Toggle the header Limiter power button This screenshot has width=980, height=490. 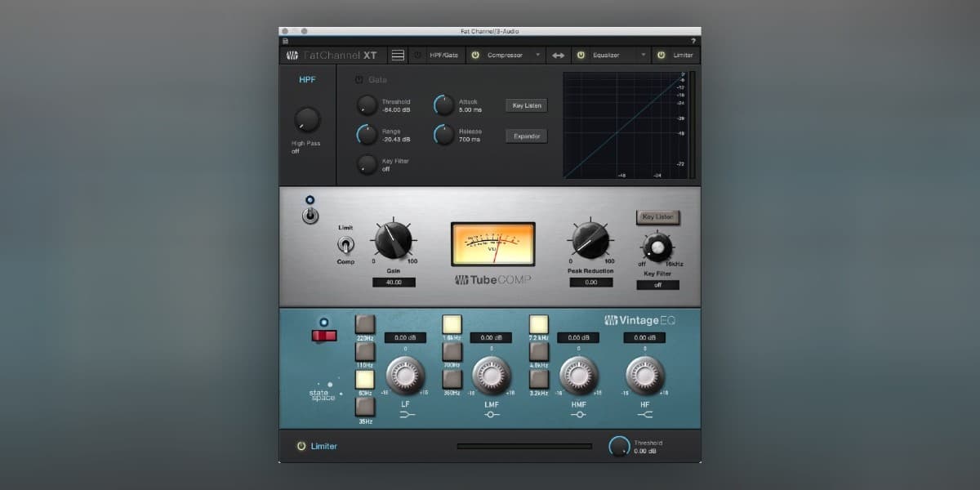pos(661,56)
